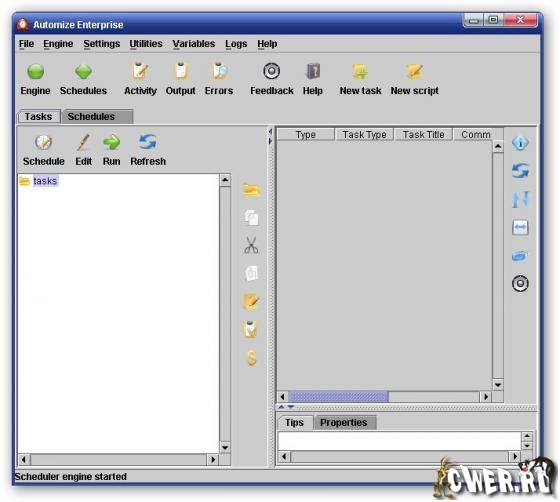Image resolution: width=560 pixels, height=502 pixels.
Task: Click the green Run arrow
Action: pos(111,142)
